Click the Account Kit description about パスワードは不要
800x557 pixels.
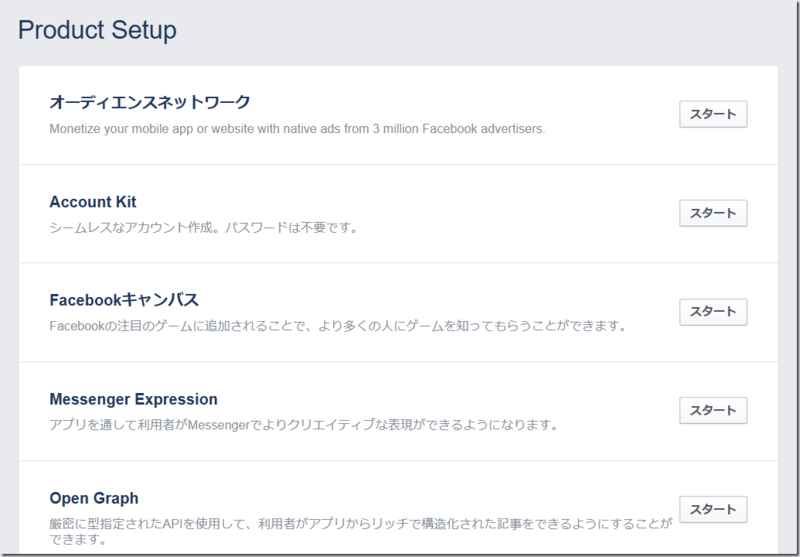point(203,227)
